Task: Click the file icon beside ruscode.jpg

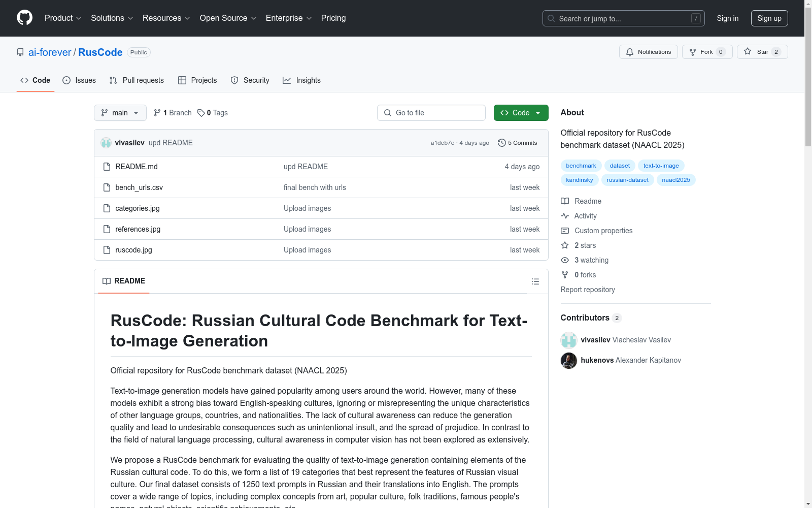Action: (x=107, y=250)
